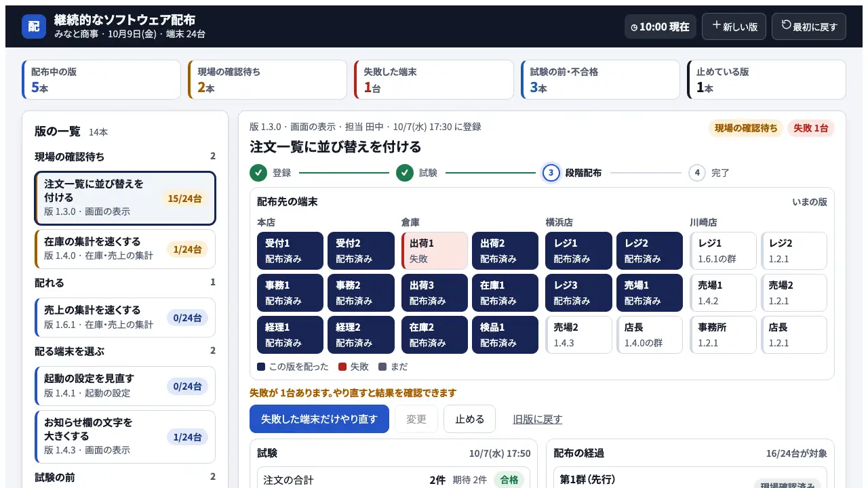Image resolution: width=868 pixels, height=488 pixels.
Task: Click the 受付1 device tile
Action: point(290,251)
